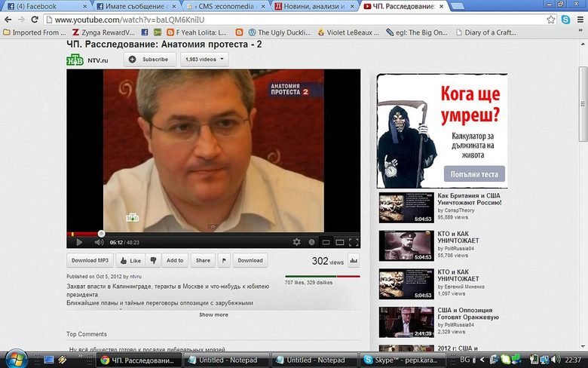The height and width of the screenshot is (368, 588).
Task: Open the ntvru uploader link
Action: click(x=136, y=277)
